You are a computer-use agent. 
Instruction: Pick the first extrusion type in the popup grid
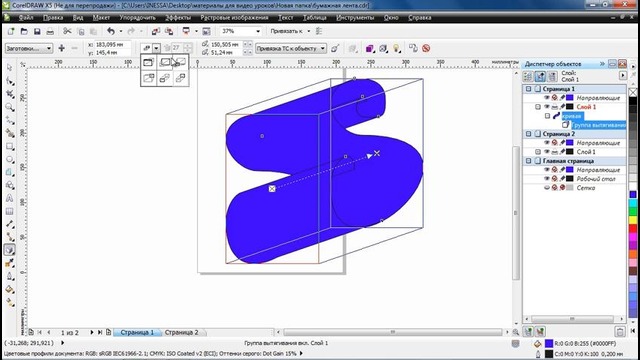(149, 62)
